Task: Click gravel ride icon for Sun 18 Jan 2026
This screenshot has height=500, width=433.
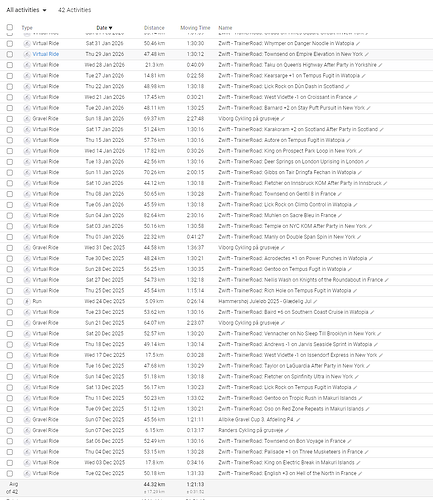Action: pyautogui.click(x=27, y=119)
